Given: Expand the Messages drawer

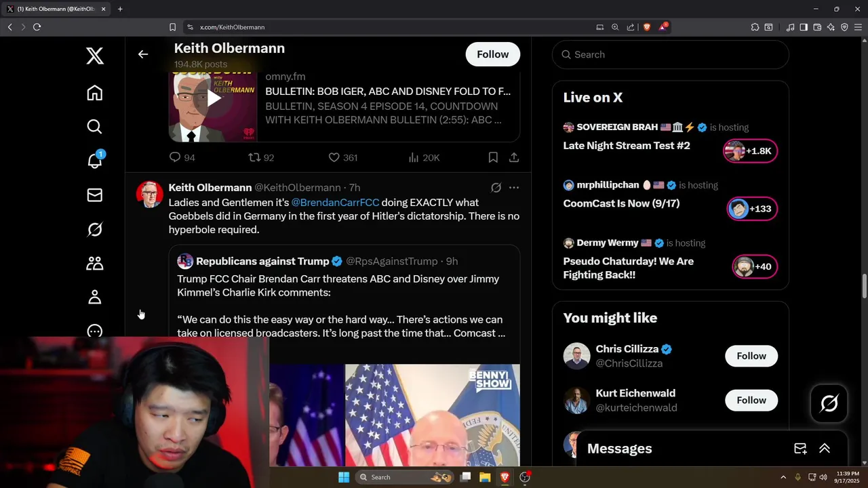Looking at the screenshot, I should [x=825, y=449].
